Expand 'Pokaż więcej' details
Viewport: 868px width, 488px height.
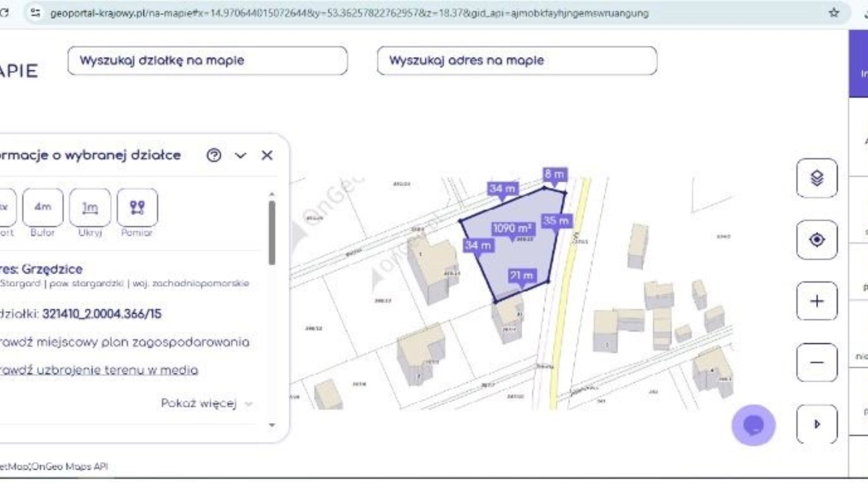(x=207, y=403)
